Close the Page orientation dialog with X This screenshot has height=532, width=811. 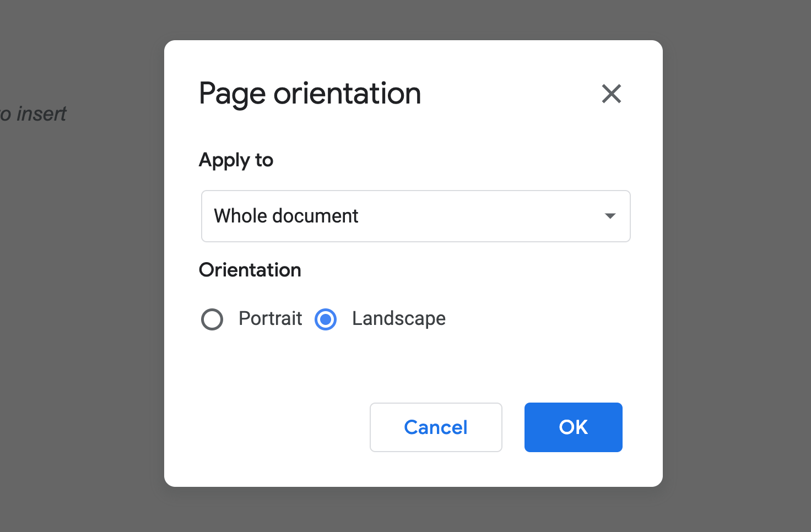(611, 94)
